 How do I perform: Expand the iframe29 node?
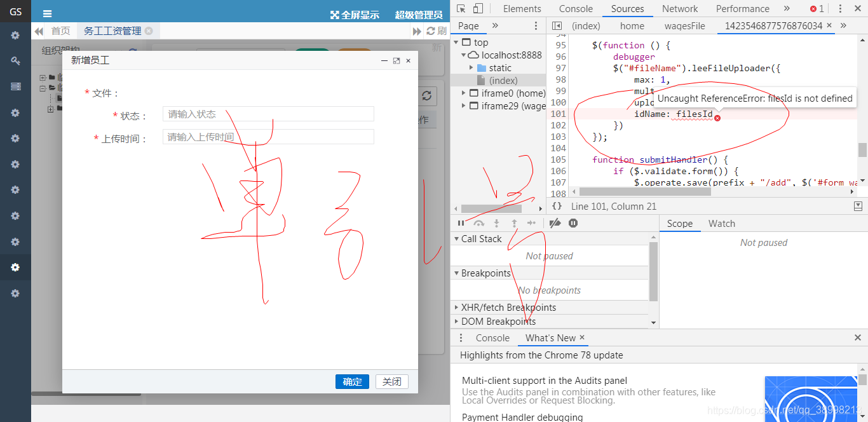[465, 106]
